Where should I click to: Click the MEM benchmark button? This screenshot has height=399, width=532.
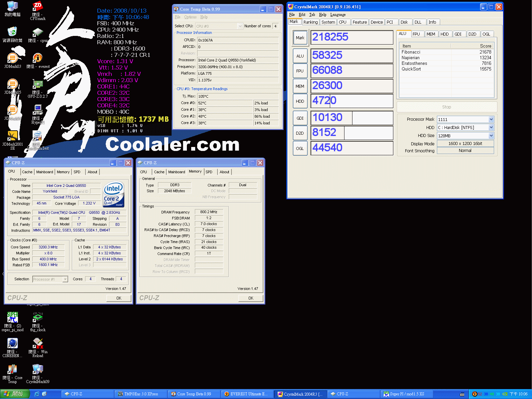coord(300,86)
